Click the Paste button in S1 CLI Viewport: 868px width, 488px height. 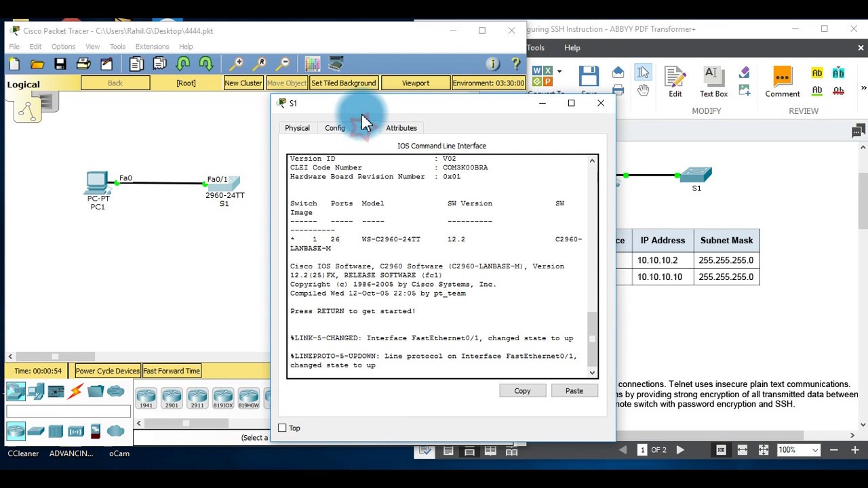point(574,391)
